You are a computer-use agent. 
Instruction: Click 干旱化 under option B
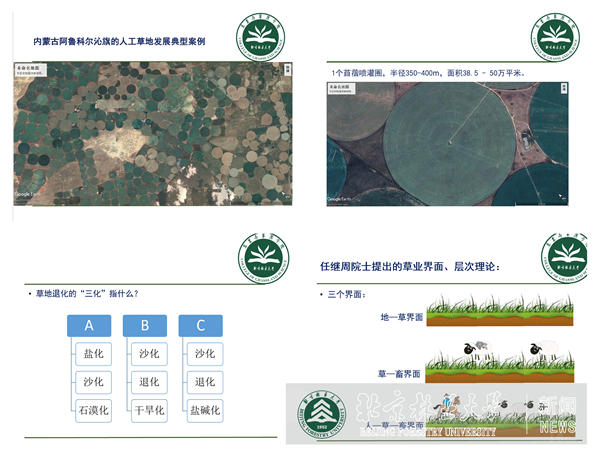coord(147,409)
